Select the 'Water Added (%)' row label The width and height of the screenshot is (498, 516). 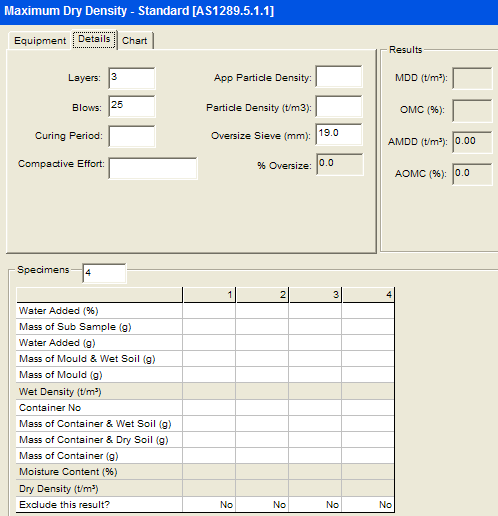point(59,311)
